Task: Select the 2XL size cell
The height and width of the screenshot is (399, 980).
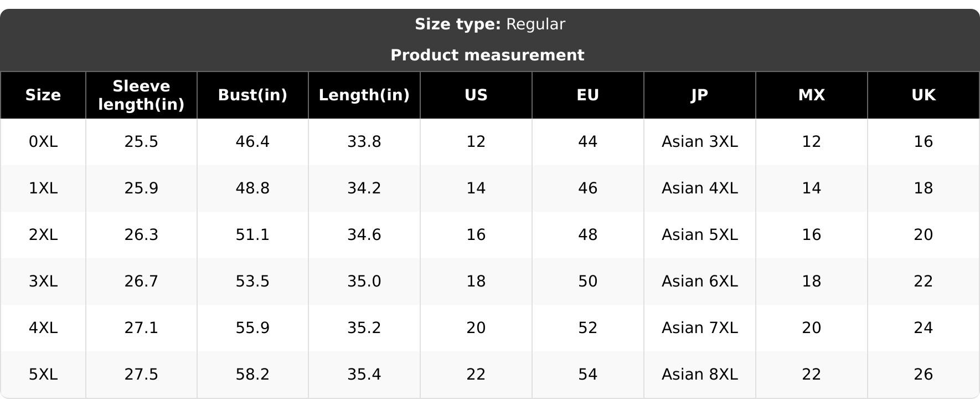Action: click(x=43, y=235)
